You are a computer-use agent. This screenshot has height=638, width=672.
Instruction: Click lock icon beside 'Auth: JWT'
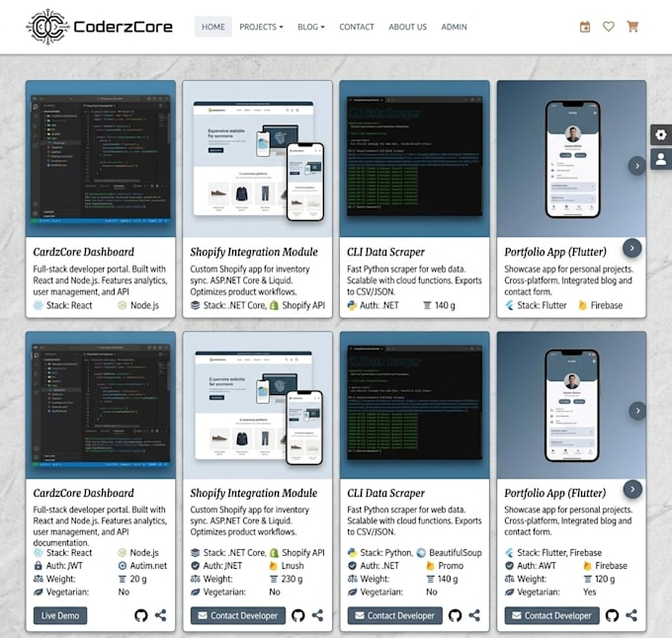coord(39,566)
